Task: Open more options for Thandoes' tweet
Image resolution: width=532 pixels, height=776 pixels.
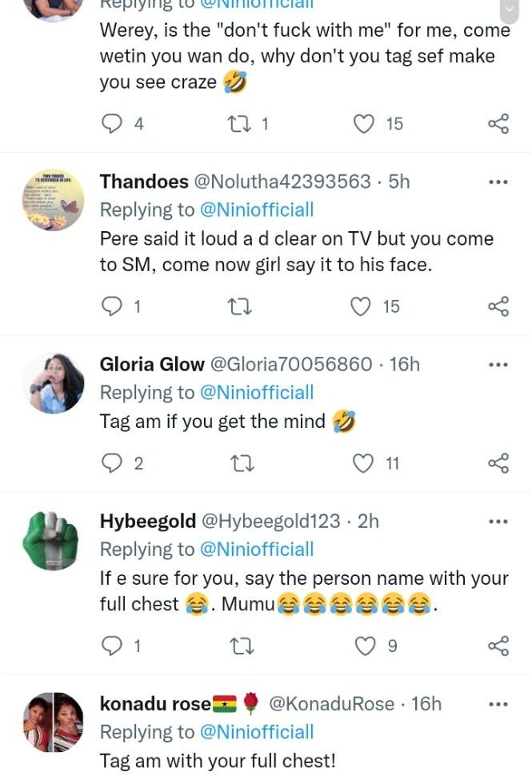Action: [498, 182]
